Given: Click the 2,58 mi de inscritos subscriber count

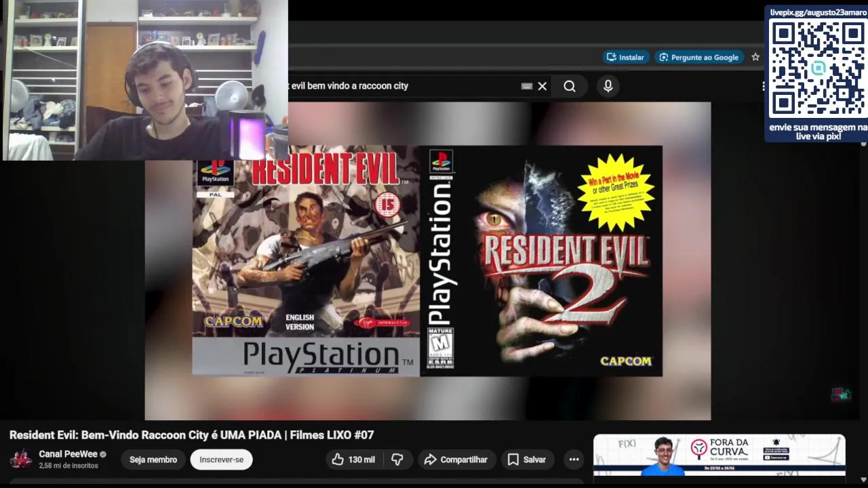Looking at the screenshot, I should coord(68,466).
